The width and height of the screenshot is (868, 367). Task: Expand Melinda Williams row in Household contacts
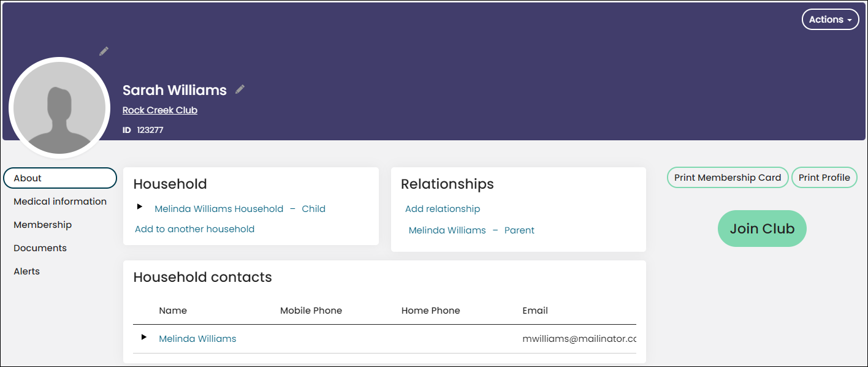point(144,337)
